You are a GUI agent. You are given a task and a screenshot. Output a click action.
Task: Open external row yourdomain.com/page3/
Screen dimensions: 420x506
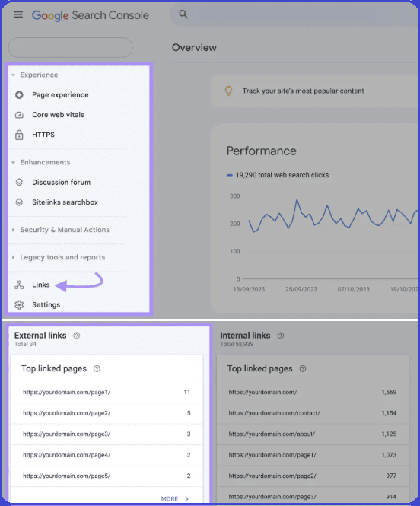pyautogui.click(x=107, y=434)
